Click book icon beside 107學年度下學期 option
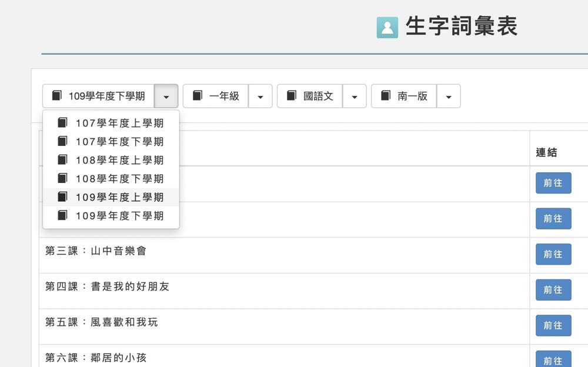Viewport: 588px width, 367px height. (x=62, y=141)
